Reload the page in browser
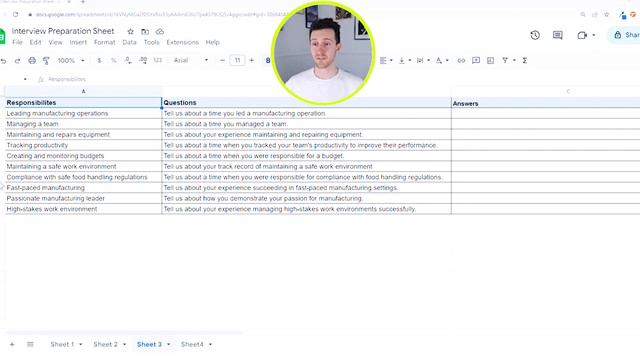The width and height of the screenshot is (640, 360). pyautogui.click(x=16, y=14)
